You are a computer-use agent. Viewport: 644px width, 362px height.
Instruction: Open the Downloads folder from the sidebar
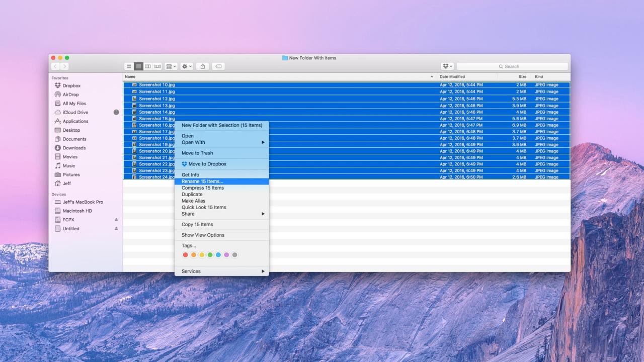(x=73, y=148)
